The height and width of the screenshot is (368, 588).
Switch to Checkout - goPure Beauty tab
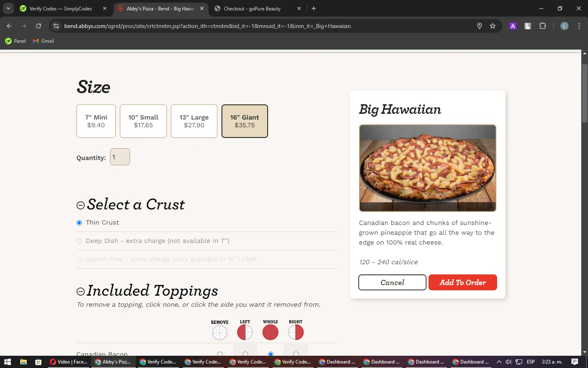coord(257,8)
